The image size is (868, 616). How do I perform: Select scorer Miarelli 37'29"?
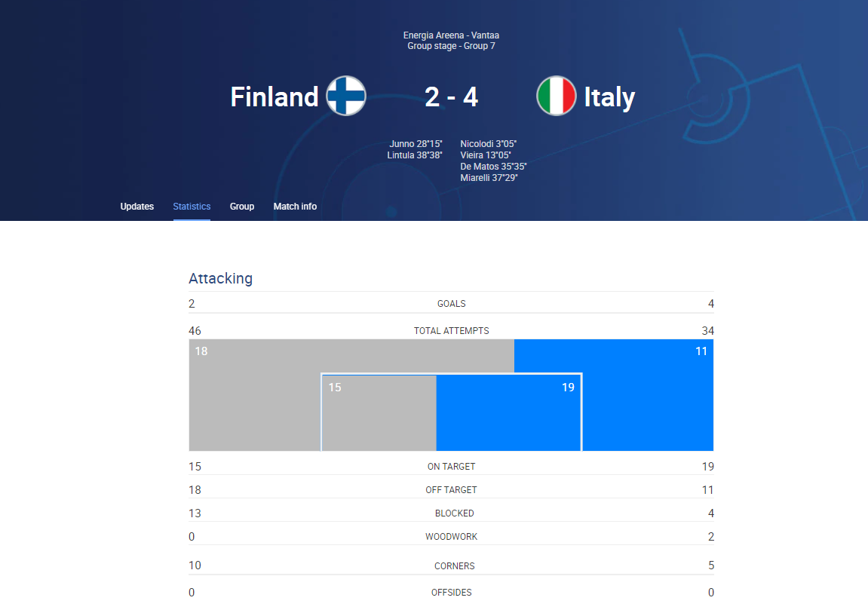489,178
